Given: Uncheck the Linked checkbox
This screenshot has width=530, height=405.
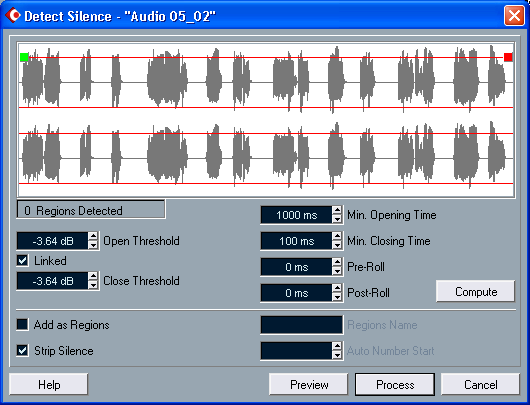Looking at the screenshot, I should 23,261.
